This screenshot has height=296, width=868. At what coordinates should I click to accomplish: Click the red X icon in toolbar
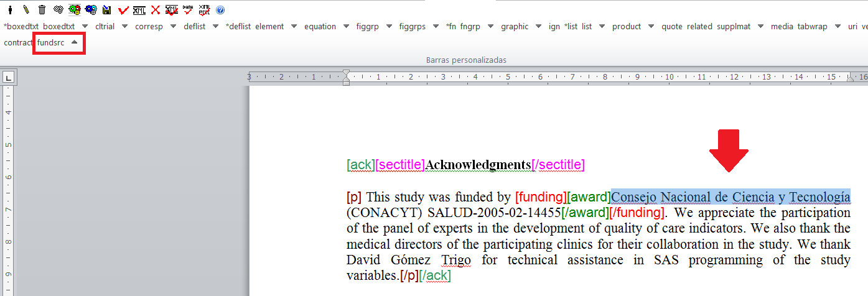pyautogui.click(x=156, y=10)
